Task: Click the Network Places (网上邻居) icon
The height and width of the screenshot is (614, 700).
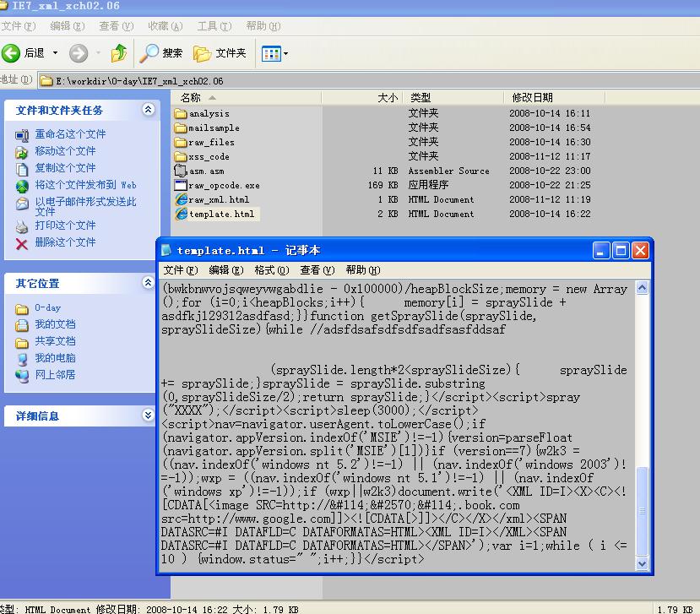Action: (x=22, y=376)
